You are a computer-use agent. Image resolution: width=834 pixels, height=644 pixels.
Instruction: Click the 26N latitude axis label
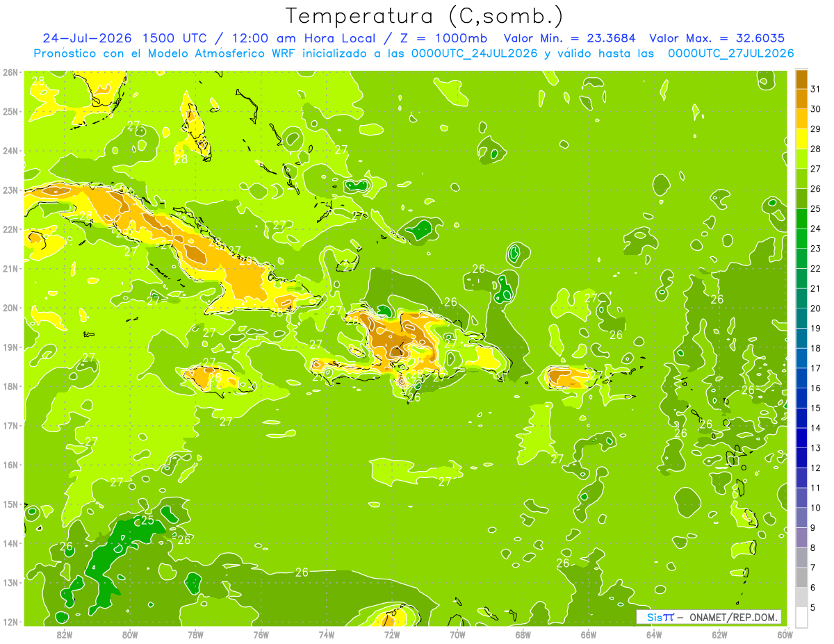tap(10, 72)
